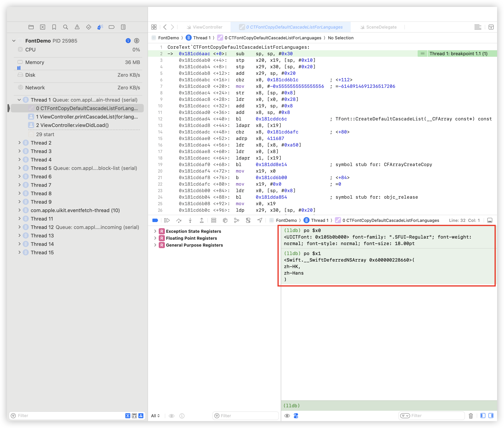This screenshot has height=428, width=504.
Task: Open the issue navigator warning icon
Action: (x=77, y=27)
